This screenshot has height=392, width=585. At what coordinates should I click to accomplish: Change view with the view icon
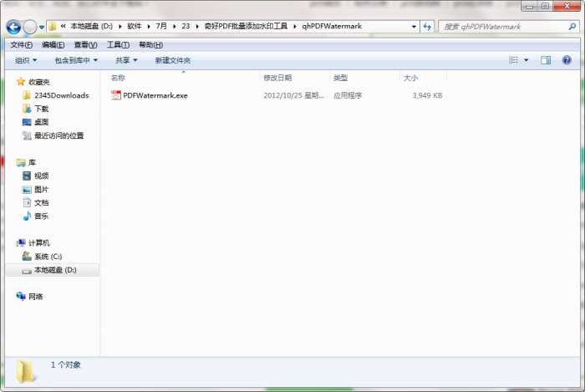(x=513, y=60)
